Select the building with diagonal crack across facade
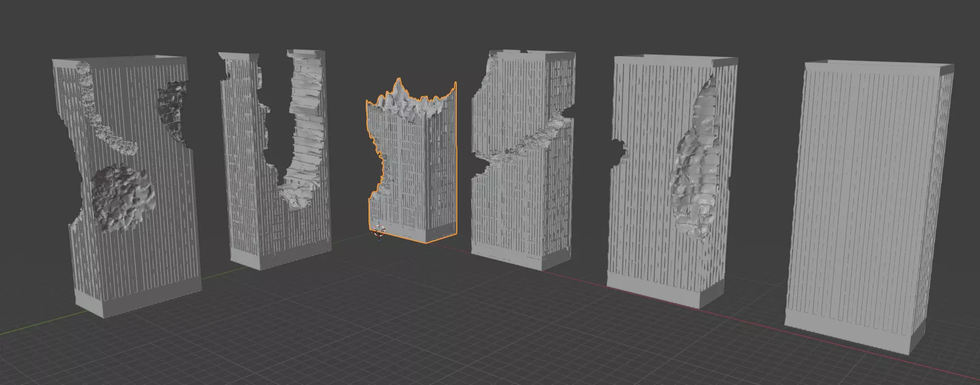The height and width of the screenshot is (385, 980). click(524, 159)
